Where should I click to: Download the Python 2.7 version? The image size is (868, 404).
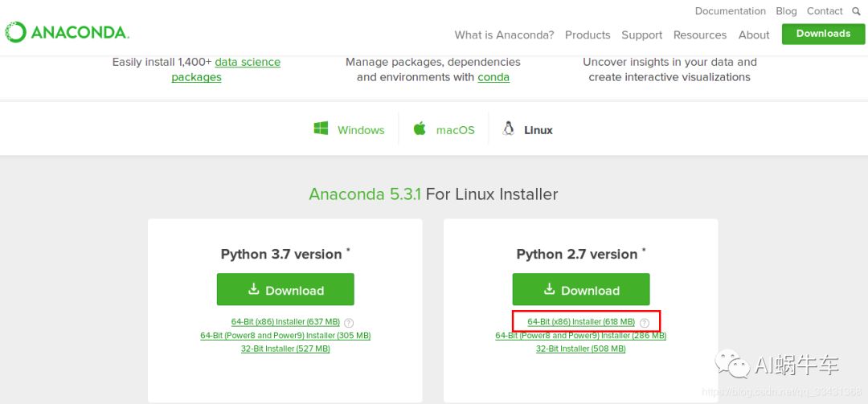(x=581, y=289)
